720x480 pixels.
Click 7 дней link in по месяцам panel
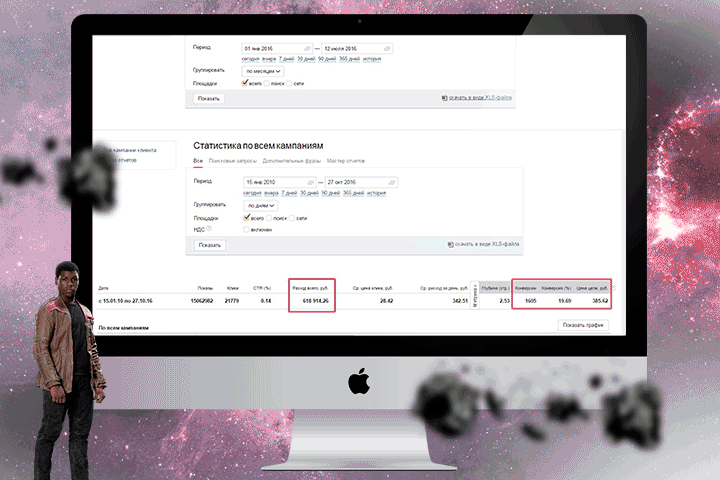click(287, 59)
